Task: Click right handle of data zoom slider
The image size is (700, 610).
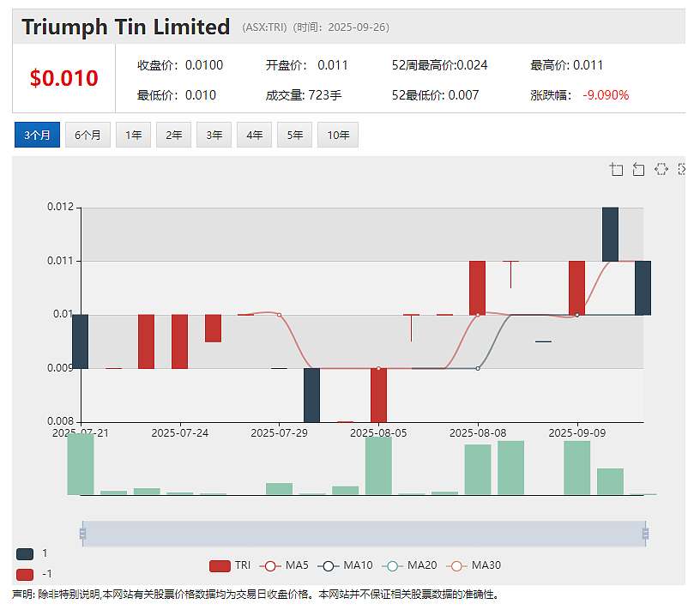Action: 645,534
